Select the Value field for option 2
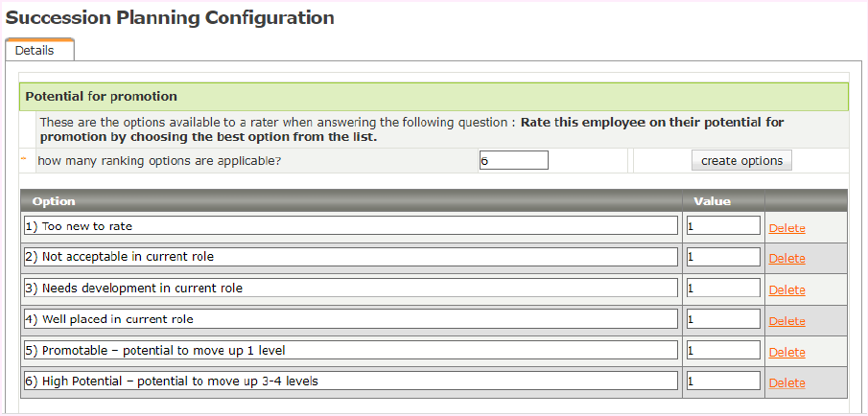This screenshot has height=416, width=868. pyautogui.click(x=723, y=257)
